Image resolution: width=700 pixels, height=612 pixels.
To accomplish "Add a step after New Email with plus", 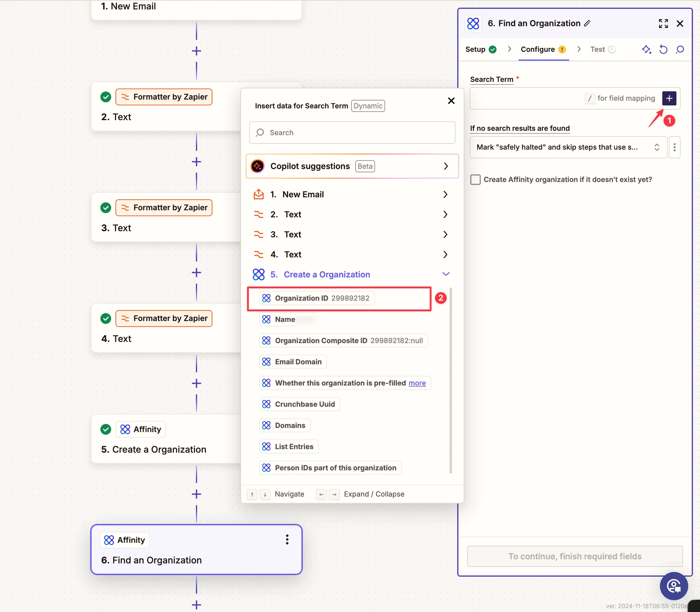I will coord(197,51).
